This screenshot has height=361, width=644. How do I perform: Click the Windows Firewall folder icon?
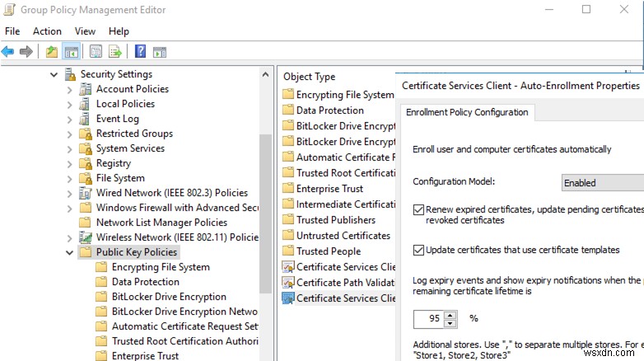click(x=85, y=208)
